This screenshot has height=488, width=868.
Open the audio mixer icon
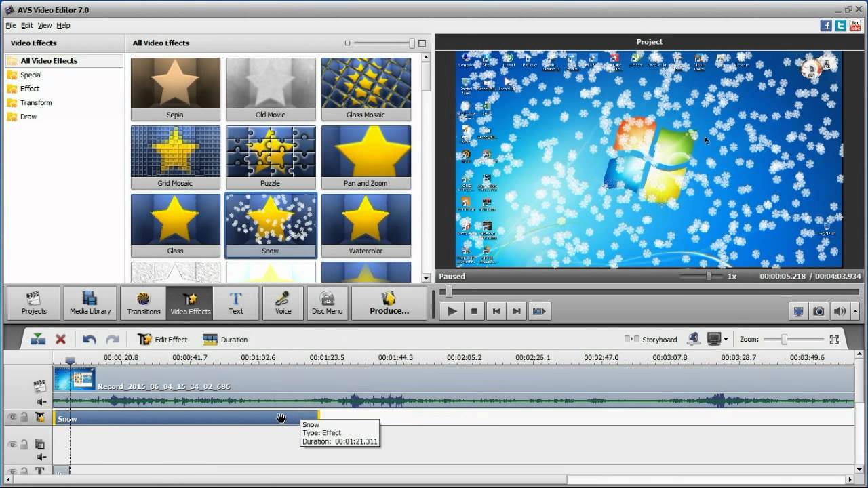[x=693, y=339]
